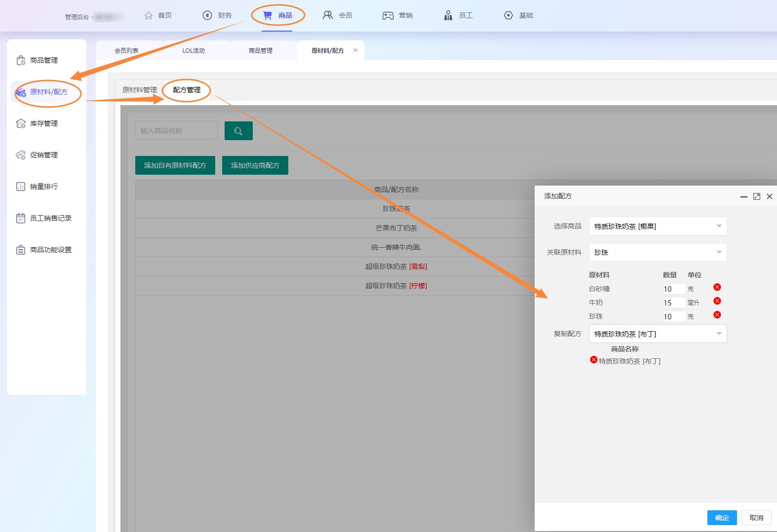
Task: Open the 关联原材料 dropdown
Action: pyautogui.click(x=658, y=252)
